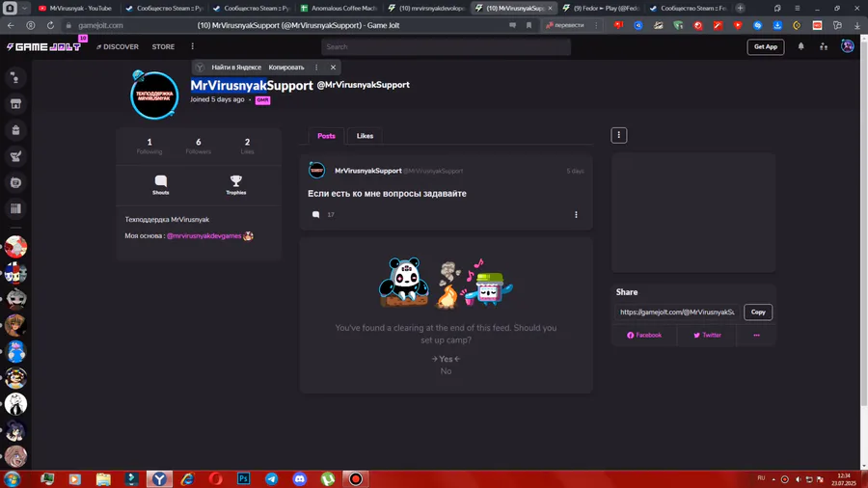Bookmark this page in address bar
Image resolution: width=868 pixels, height=488 pixels.
(529, 25)
